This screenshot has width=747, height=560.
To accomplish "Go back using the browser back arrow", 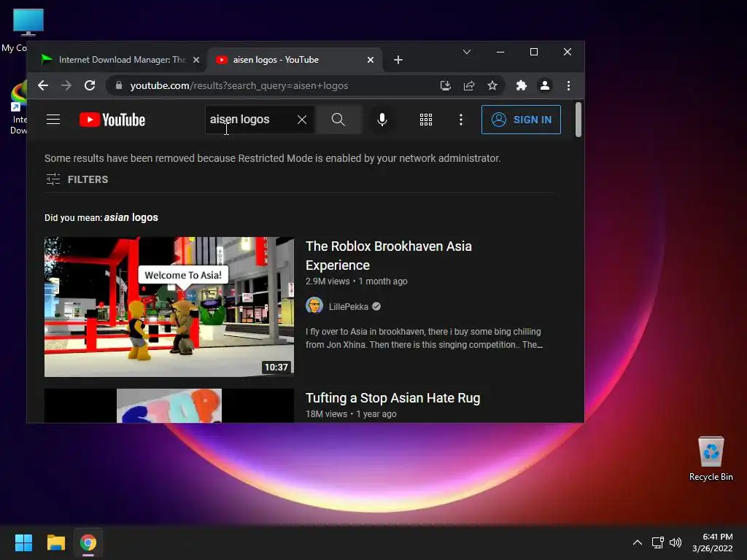I will (43, 86).
